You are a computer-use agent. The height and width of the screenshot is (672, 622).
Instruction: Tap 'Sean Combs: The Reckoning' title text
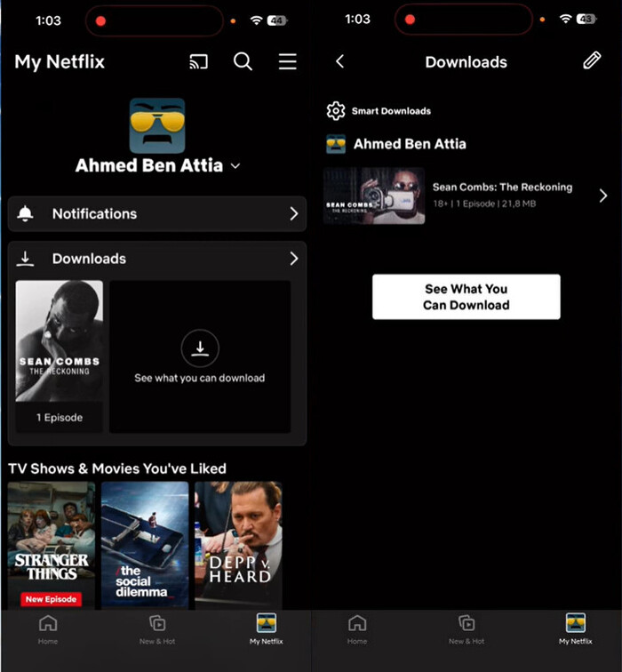502,188
